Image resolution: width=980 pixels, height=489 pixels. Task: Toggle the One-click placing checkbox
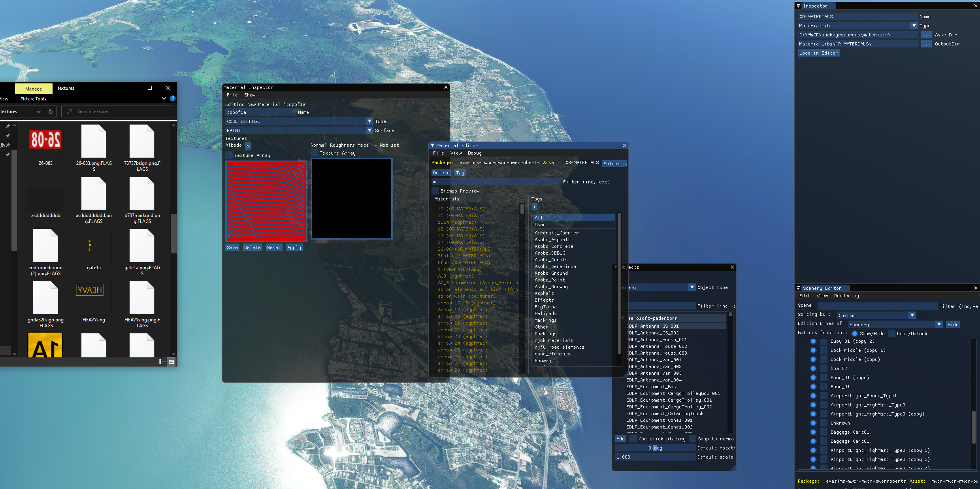coord(633,439)
